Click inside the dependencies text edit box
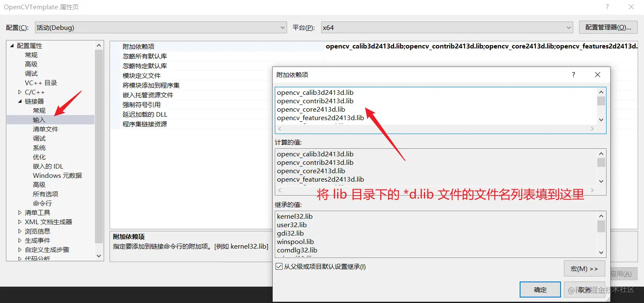644x303 pixels. pos(436,105)
